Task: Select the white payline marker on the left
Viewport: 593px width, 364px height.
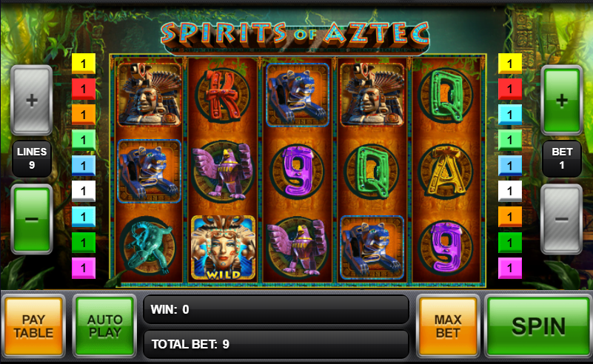Action: 84,191
